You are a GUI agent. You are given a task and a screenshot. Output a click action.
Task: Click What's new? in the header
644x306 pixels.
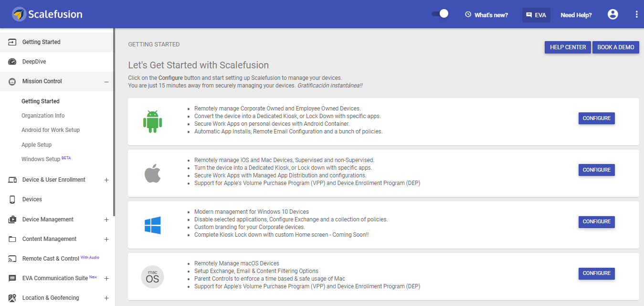[x=486, y=15]
